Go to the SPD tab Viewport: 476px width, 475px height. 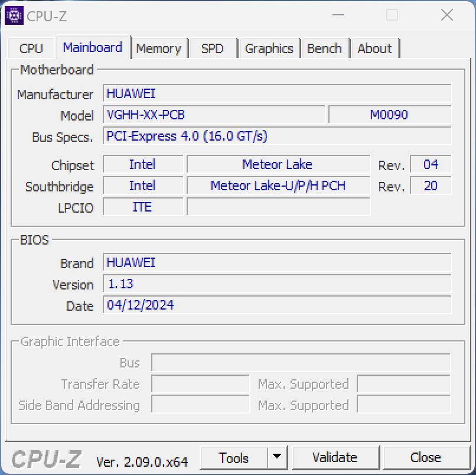[213, 48]
